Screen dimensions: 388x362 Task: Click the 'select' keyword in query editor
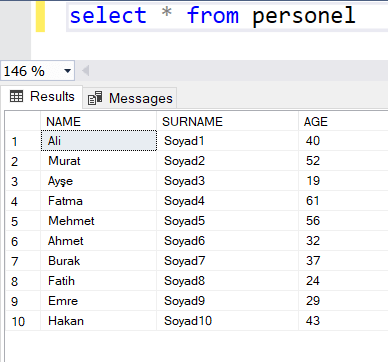pos(108,16)
